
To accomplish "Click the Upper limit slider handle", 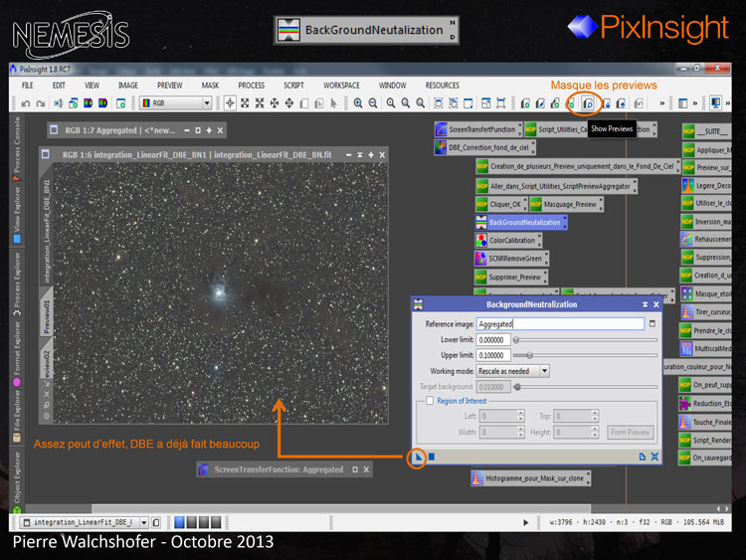I will coord(529,355).
